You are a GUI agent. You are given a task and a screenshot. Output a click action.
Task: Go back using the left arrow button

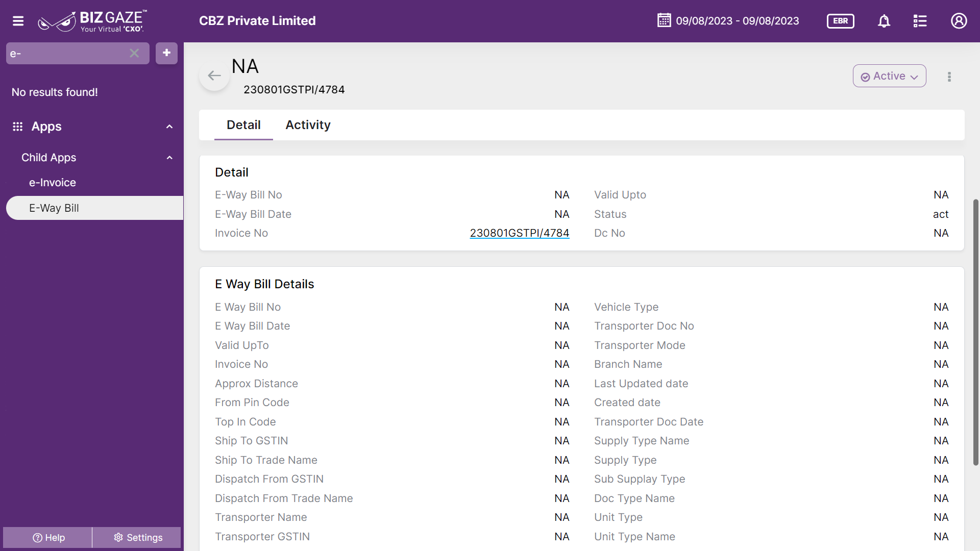point(214,76)
